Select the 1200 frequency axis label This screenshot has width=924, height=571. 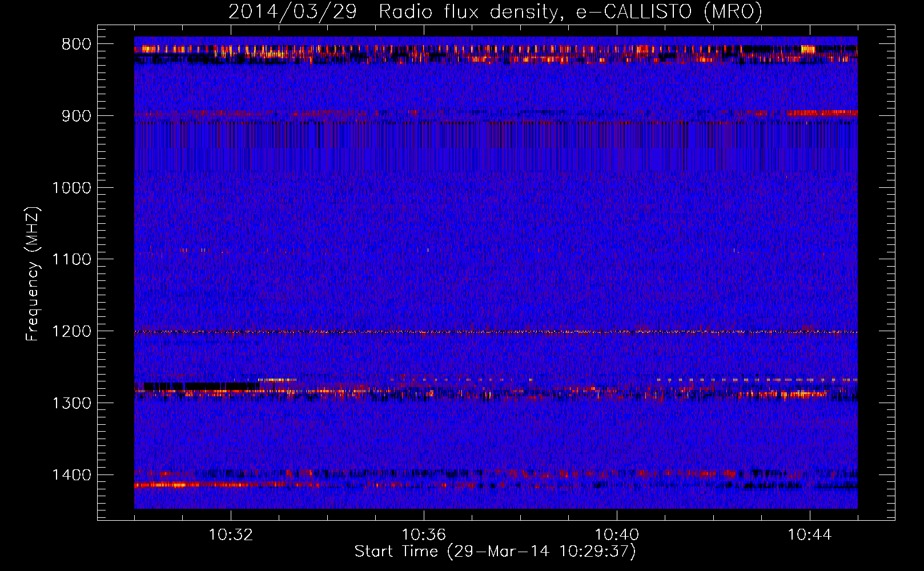click(71, 332)
